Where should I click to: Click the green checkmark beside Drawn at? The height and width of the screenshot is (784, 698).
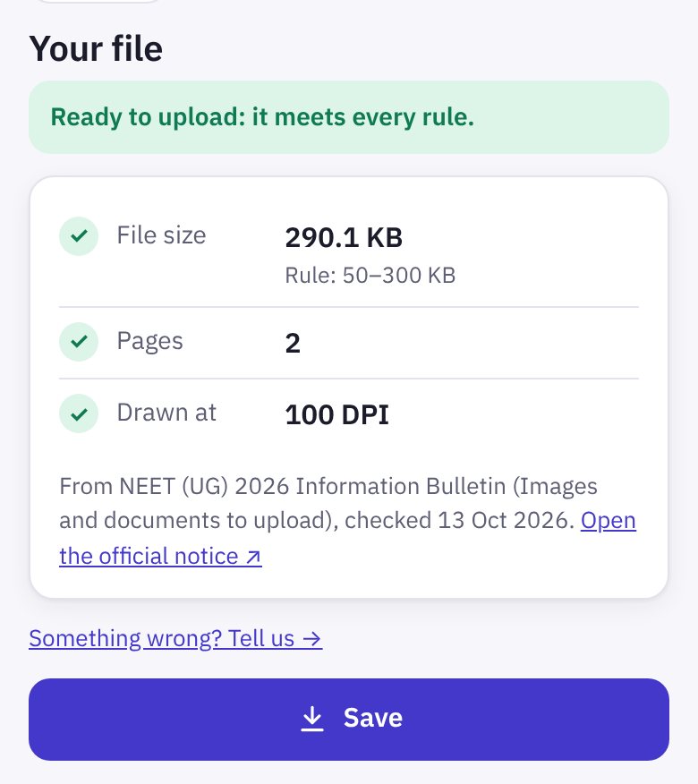coord(79,413)
